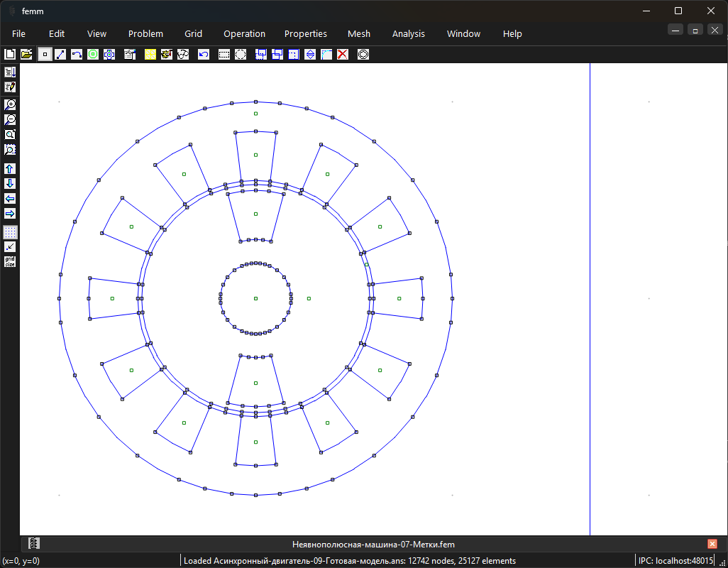Open the Mesh menu
The image size is (728, 568).
pos(359,34)
